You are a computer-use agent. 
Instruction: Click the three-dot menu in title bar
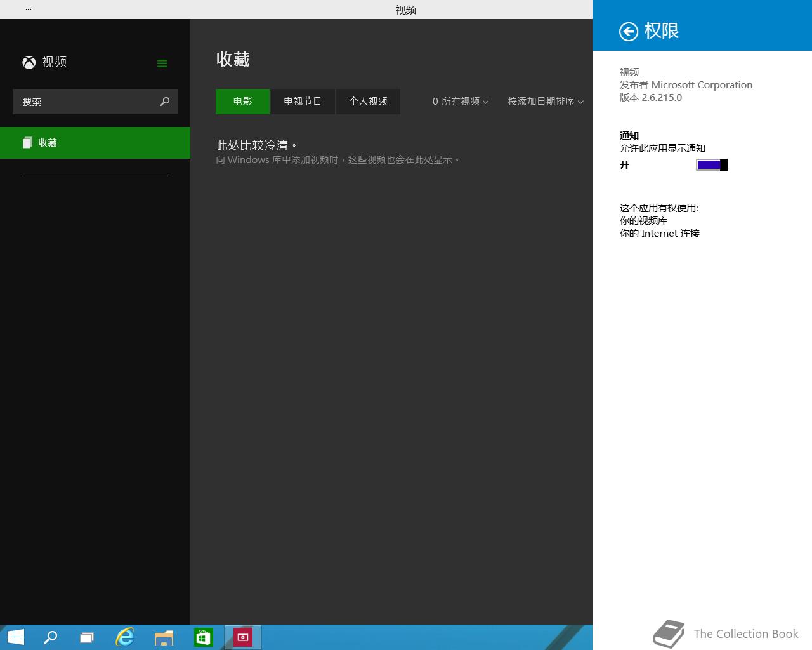29,10
